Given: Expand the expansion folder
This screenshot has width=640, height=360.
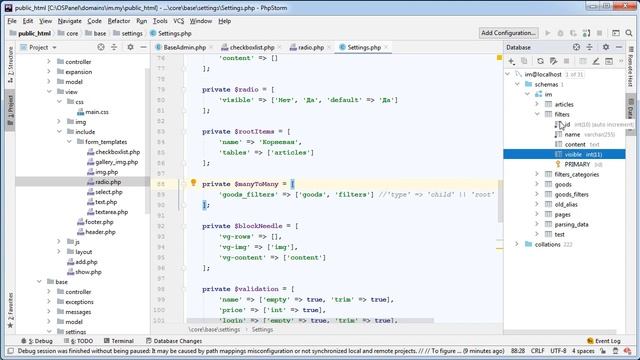Looking at the screenshot, I should 49,71.
